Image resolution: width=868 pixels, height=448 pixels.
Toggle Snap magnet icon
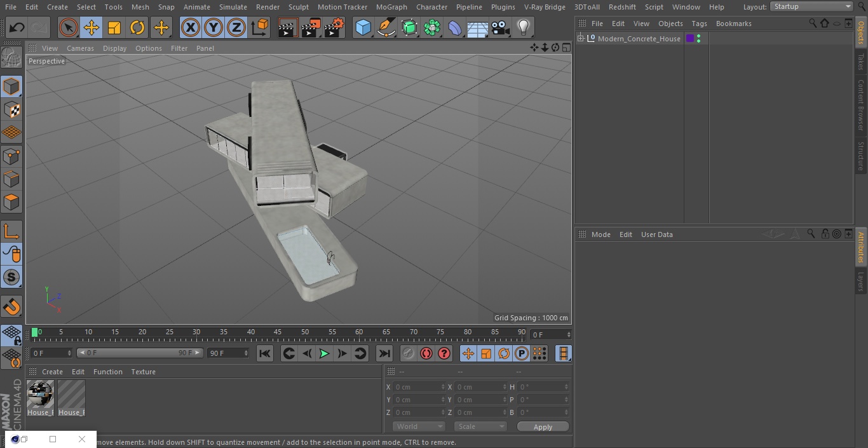[x=11, y=307]
